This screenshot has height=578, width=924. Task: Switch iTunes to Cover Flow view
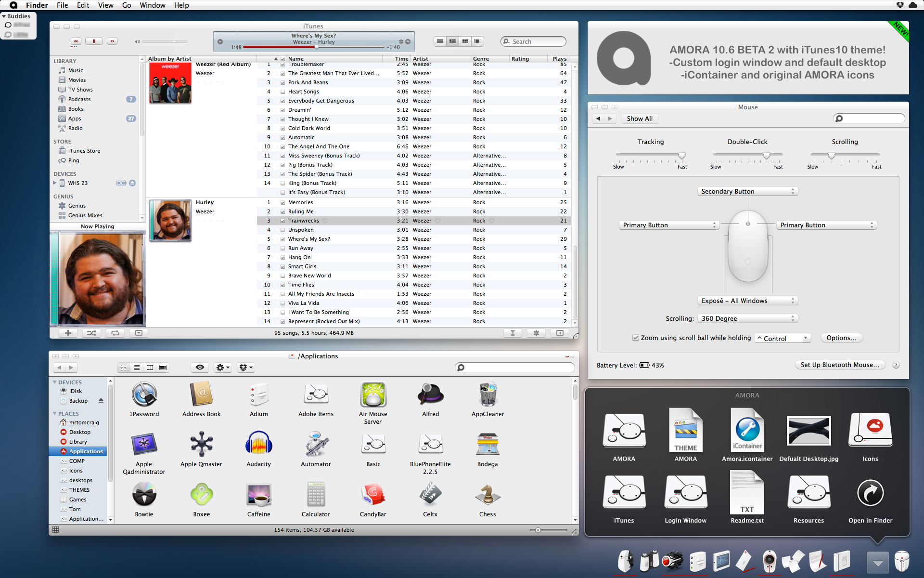(x=477, y=41)
